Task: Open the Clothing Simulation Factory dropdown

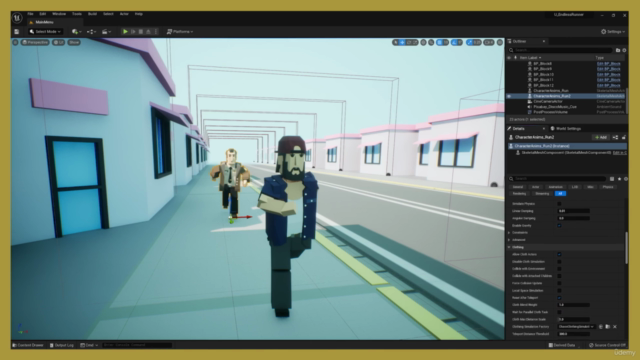Action: pyautogui.click(x=576, y=327)
